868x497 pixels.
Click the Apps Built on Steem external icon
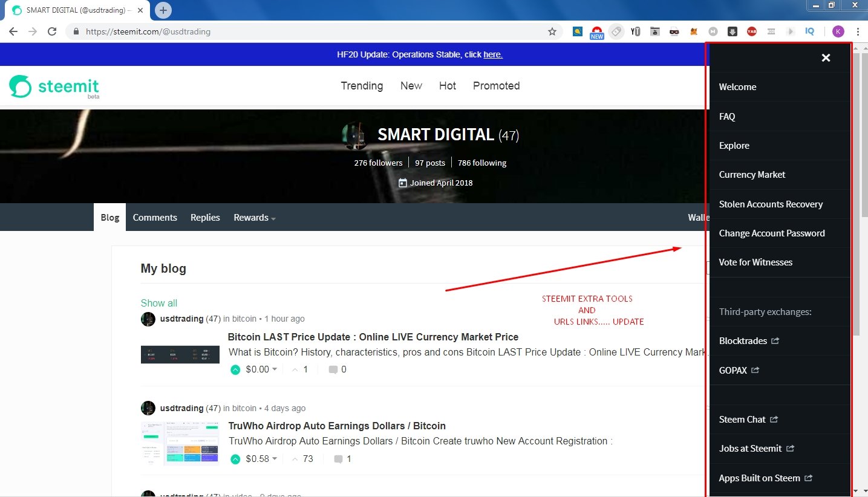tap(808, 478)
